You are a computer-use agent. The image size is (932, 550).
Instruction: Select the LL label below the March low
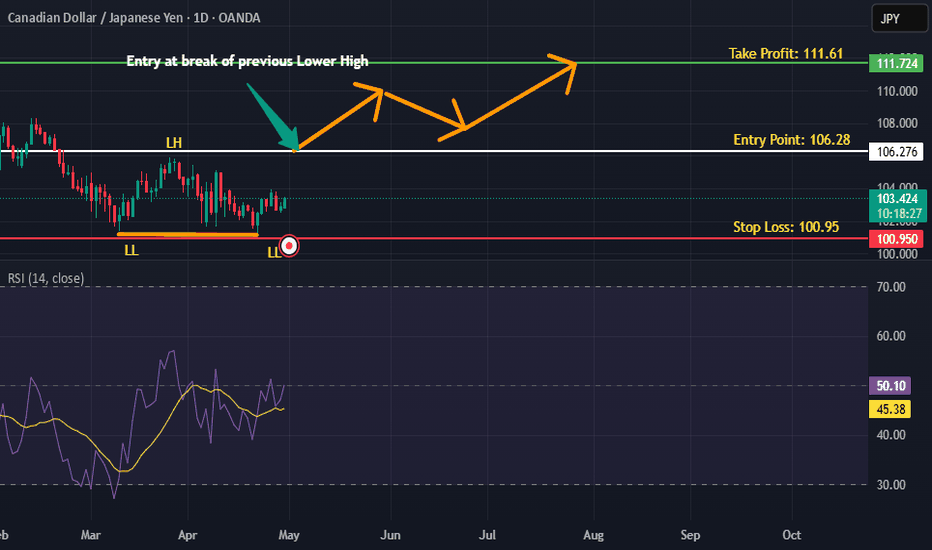131,250
